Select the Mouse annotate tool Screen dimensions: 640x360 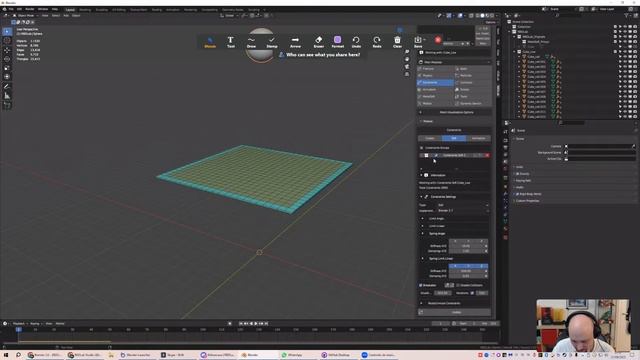point(210,42)
